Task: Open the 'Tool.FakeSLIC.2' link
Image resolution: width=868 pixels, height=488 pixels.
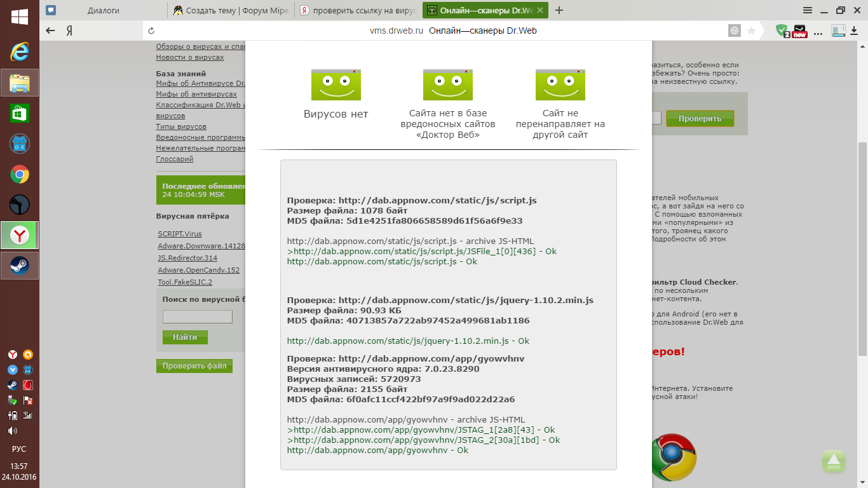Action: (185, 282)
